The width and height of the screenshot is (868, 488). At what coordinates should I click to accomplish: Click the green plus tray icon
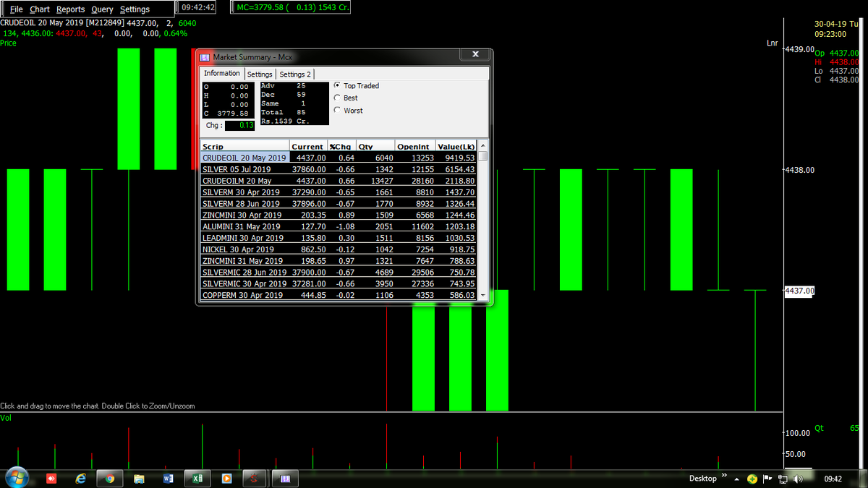[752, 479]
